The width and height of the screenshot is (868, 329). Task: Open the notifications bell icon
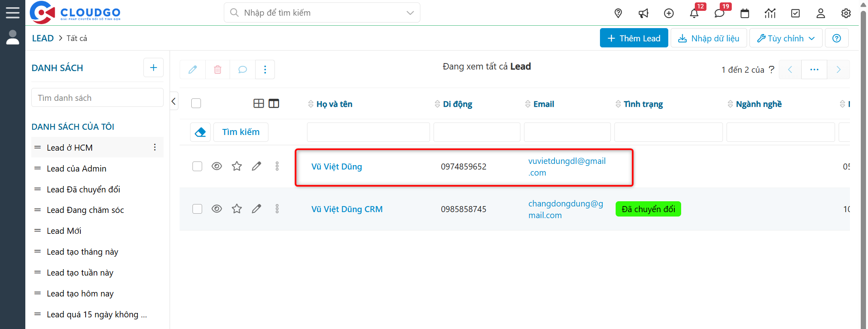tap(694, 13)
